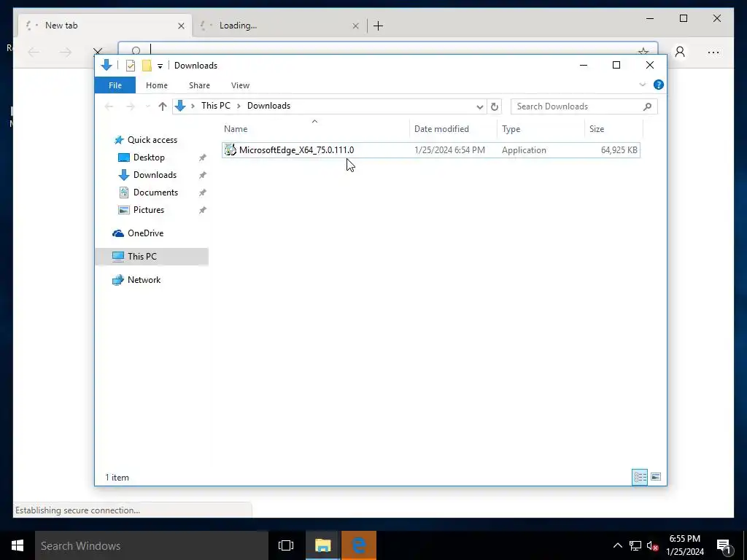Close the Loading... browser tab
Viewport: 747px width, 560px height.
point(355,26)
